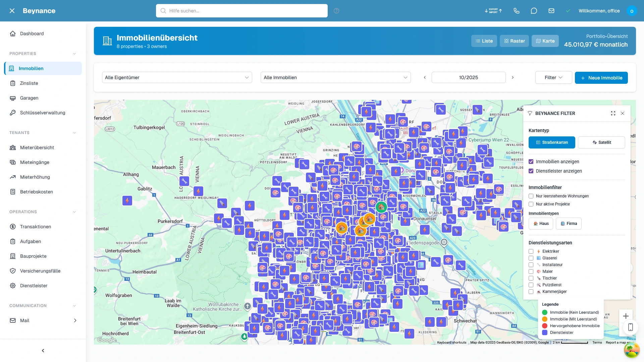Switch map type to Satellit

click(x=601, y=142)
